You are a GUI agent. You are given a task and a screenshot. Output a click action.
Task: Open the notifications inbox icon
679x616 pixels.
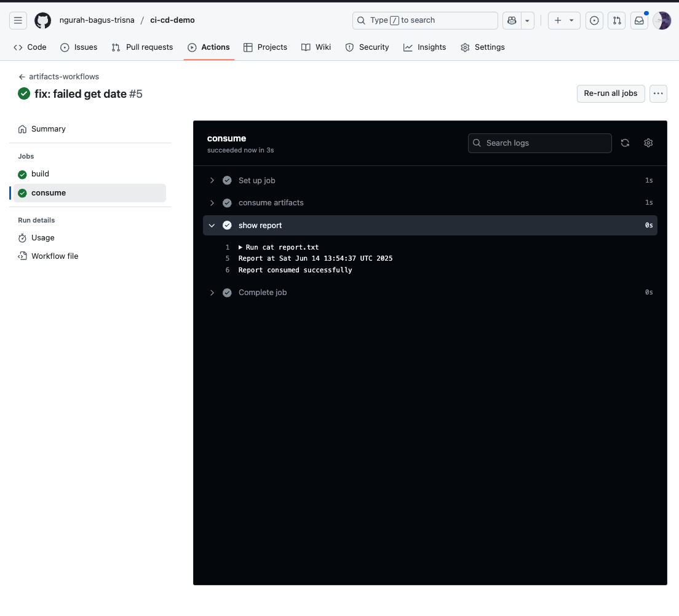640,20
